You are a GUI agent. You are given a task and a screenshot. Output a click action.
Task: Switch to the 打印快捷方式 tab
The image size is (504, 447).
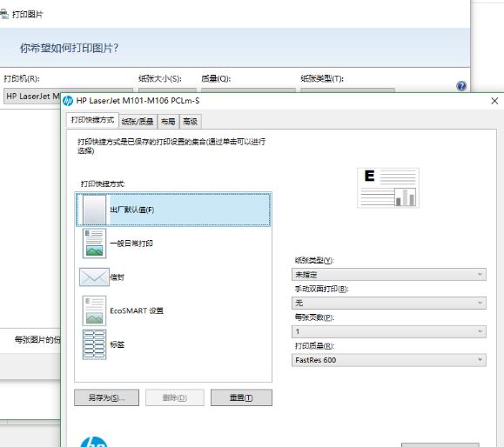(x=92, y=120)
